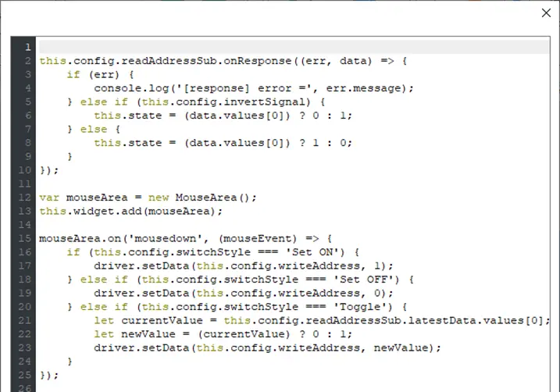560x392 pixels.
Task: Click driver.setData call with value 1
Action: [x=243, y=266]
